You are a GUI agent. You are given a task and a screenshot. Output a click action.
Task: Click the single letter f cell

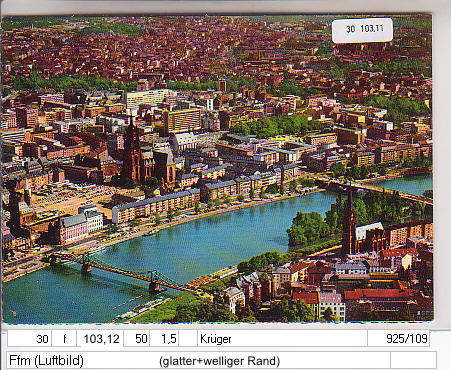[x=64, y=339]
